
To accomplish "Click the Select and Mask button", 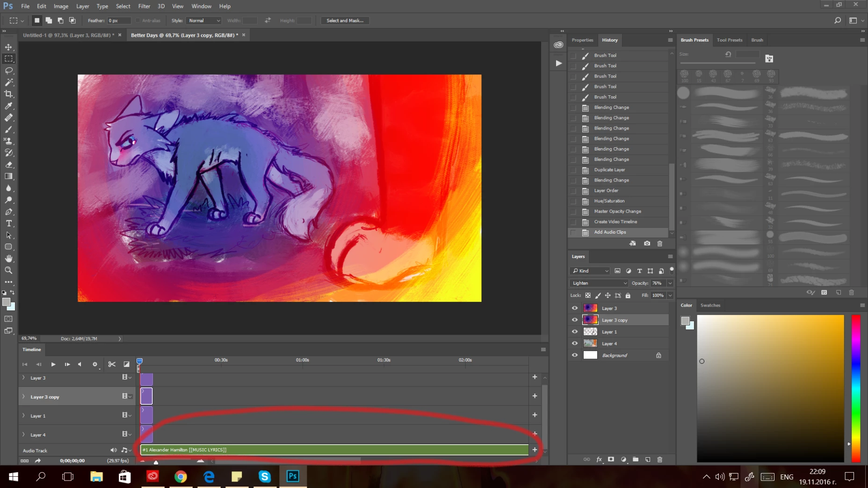I will (345, 21).
